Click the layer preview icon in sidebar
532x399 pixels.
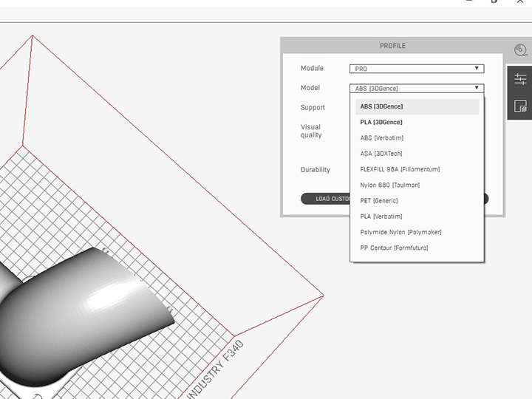pyautogui.click(x=520, y=107)
